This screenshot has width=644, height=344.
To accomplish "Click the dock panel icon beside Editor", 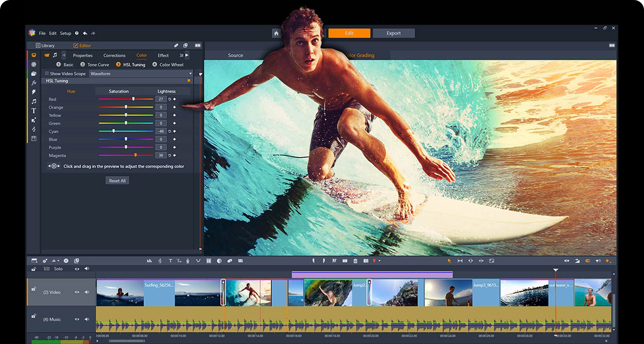I will point(185,46).
